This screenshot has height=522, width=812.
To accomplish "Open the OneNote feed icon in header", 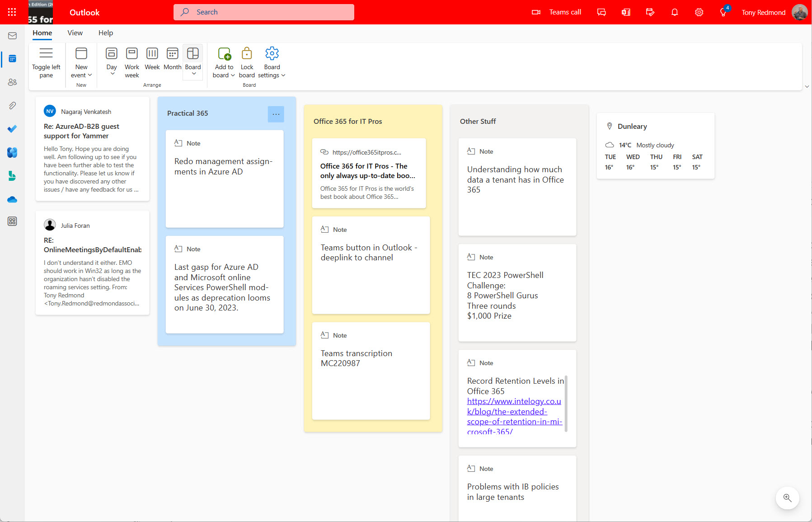I will pyautogui.click(x=626, y=12).
